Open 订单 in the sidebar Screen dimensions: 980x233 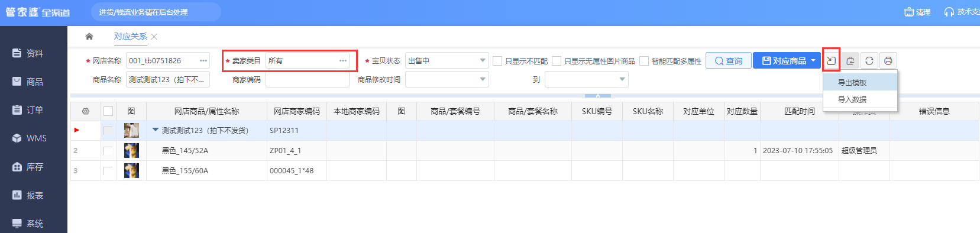tap(28, 110)
